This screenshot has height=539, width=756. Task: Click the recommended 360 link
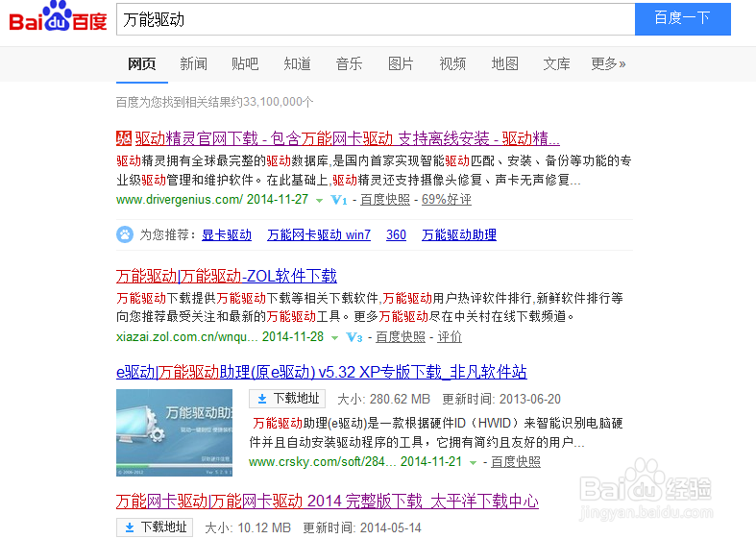pyautogui.click(x=396, y=234)
